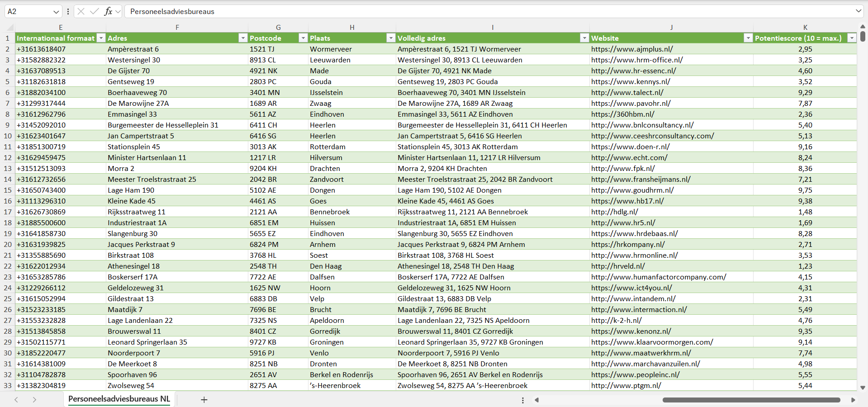
Task: Add a new sheet with plus icon
Action: point(204,400)
